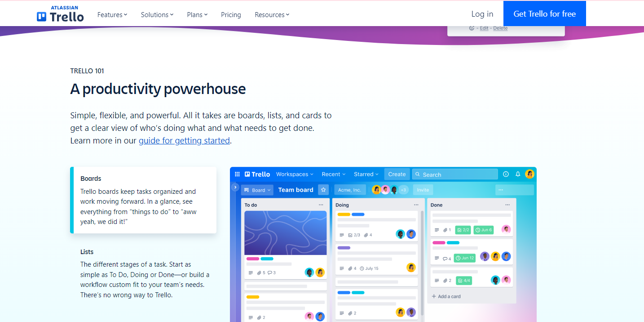Click the comments badge showing 4 in Done
644x322 pixels.
(x=447, y=258)
